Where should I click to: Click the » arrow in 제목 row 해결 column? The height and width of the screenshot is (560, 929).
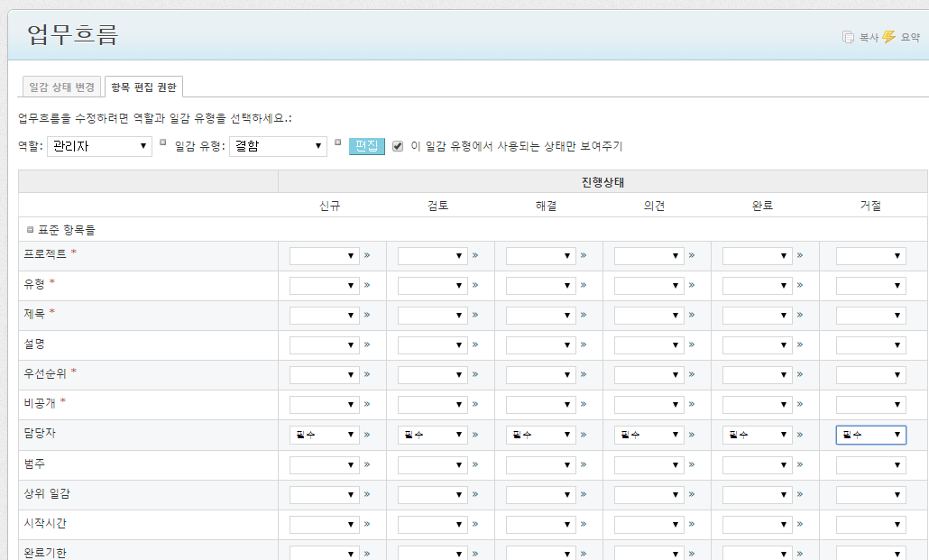pos(584,316)
